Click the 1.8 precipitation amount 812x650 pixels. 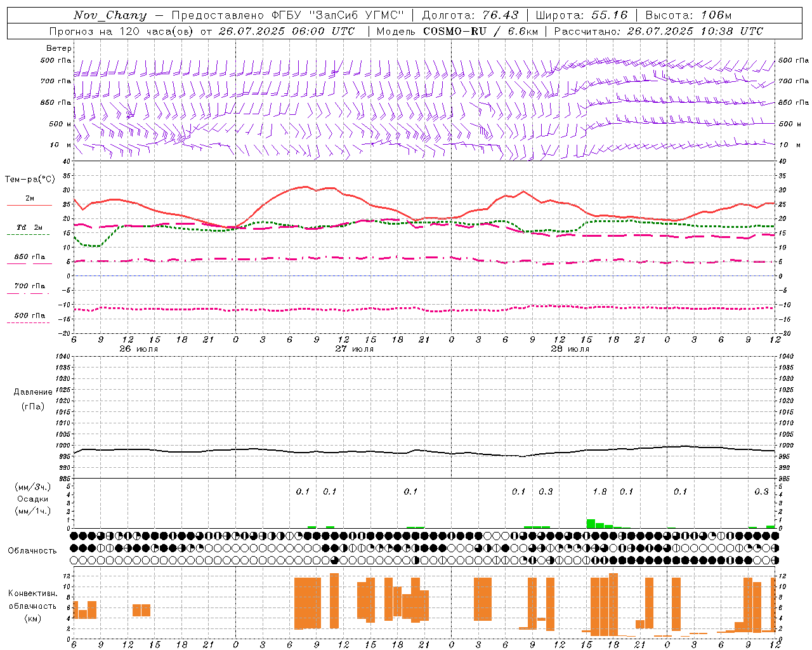click(x=599, y=492)
